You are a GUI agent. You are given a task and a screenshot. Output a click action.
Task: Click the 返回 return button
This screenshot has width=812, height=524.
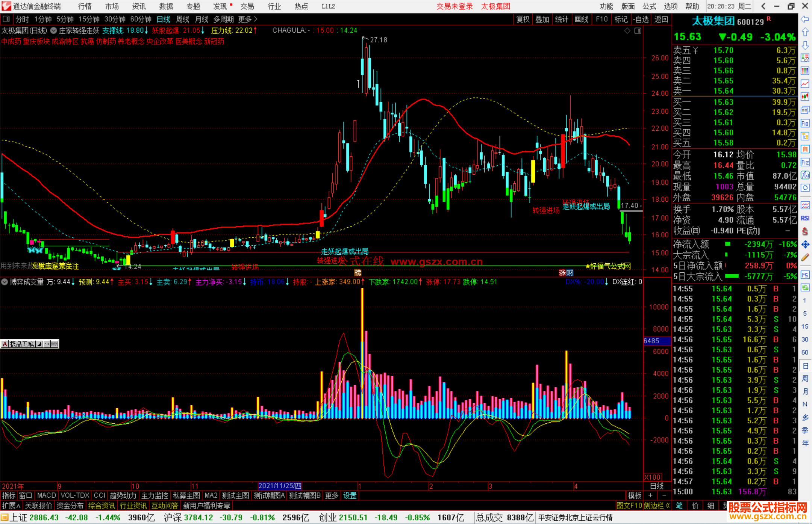click(x=661, y=19)
